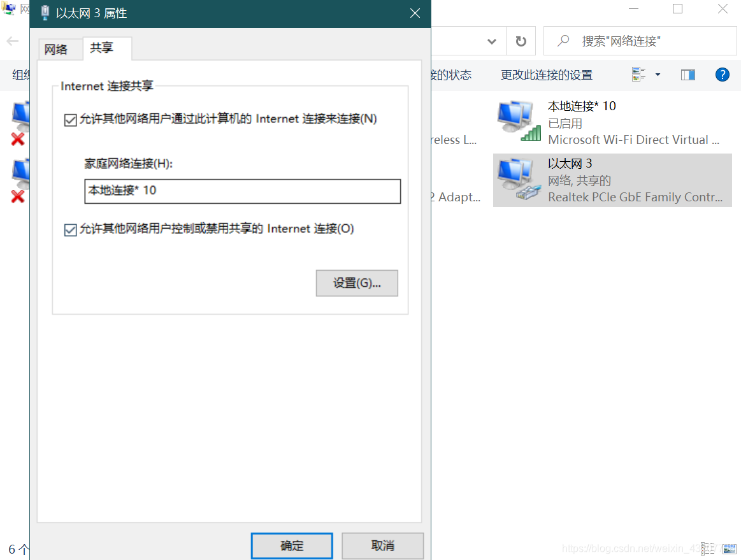Go back with the back arrow

click(13, 41)
